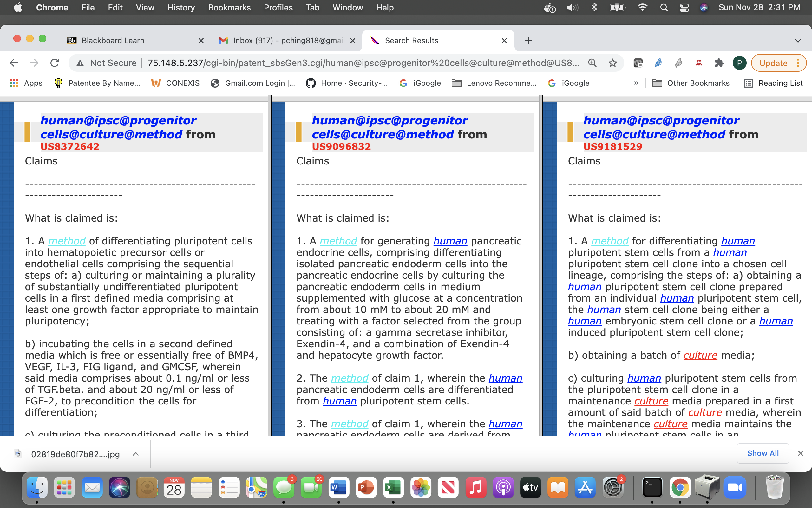This screenshot has height=508, width=812.
Task: Close the Blackboard Learn tab
Action: [x=201, y=41]
